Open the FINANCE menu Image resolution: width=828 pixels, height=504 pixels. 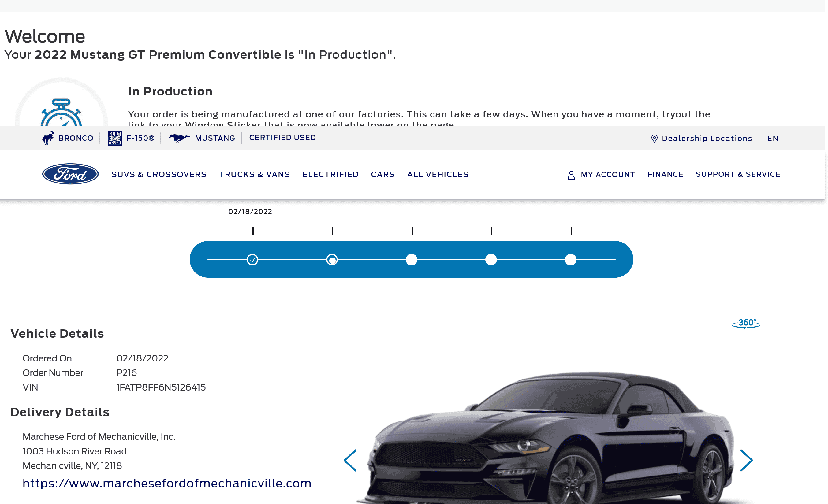665,174
